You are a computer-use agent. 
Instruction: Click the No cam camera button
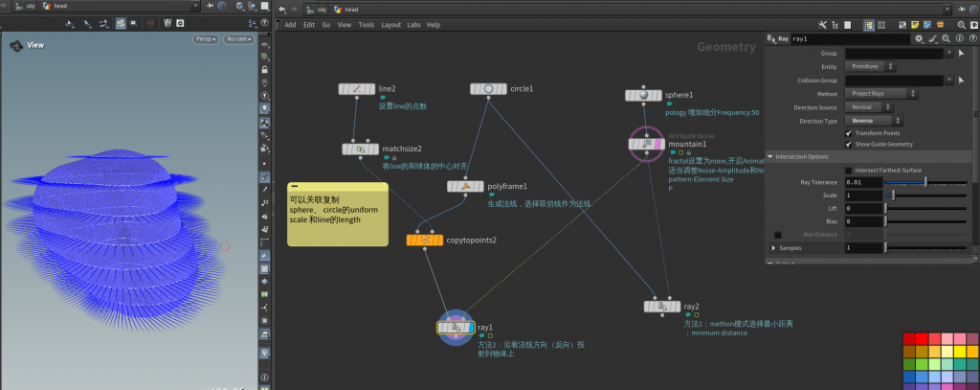(x=237, y=39)
